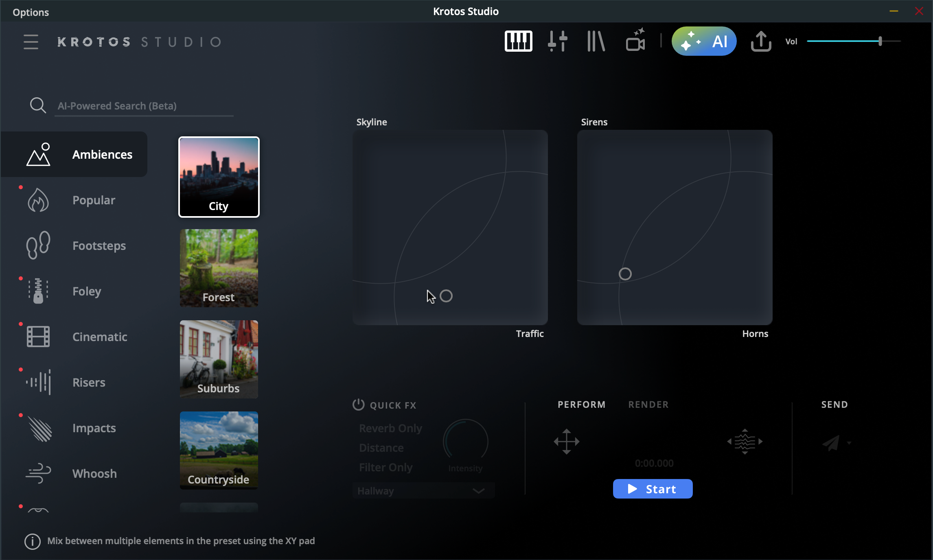
Task: Expand the Hallway reverb dropdown
Action: 479,491
